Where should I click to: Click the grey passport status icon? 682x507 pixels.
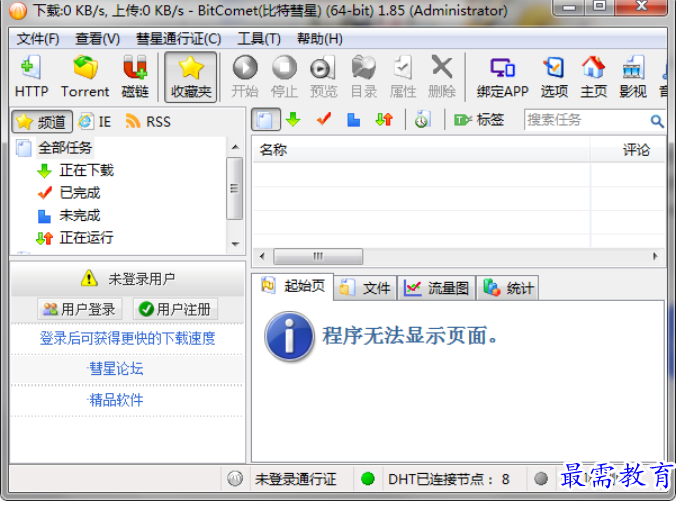[x=235, y=480]
